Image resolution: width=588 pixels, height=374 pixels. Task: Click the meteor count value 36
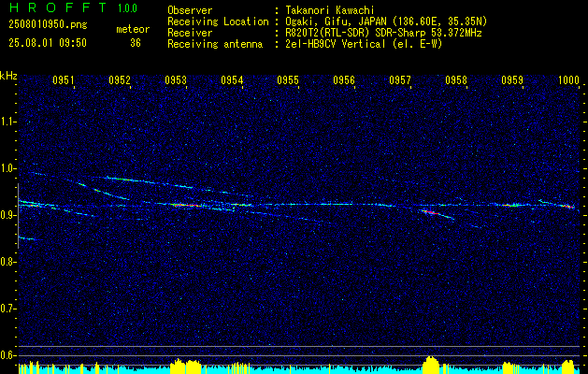[136, 43]
